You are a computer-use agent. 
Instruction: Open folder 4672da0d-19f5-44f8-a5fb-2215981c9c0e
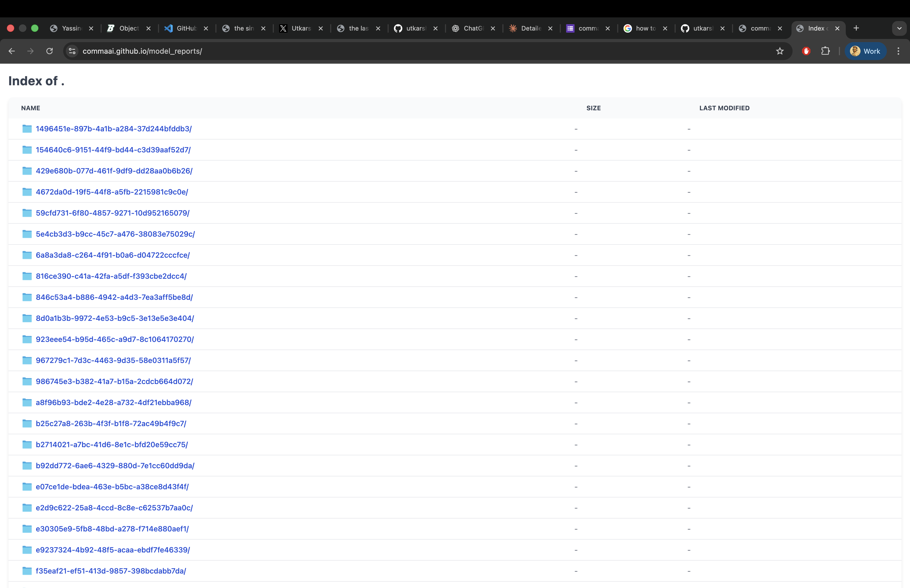[x=112, y=192]
